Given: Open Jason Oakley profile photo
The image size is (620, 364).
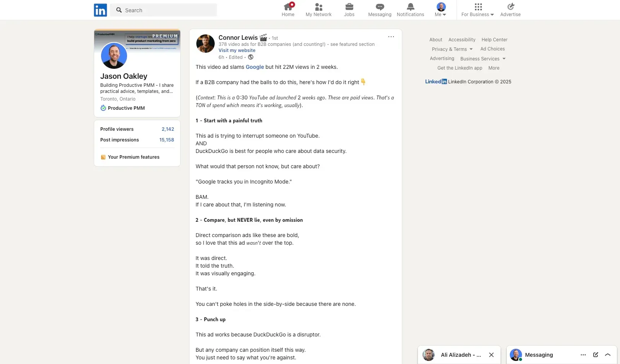Looking at the screenshot, I should (x=114, y=55).
